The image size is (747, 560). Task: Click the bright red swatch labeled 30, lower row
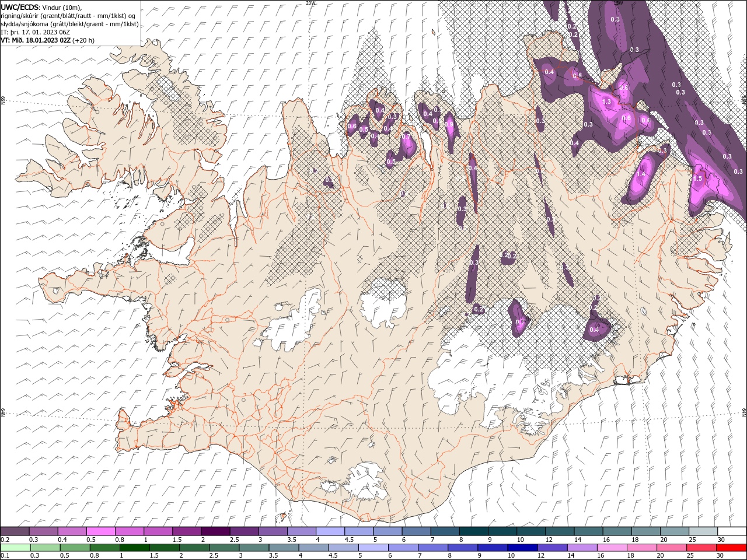click(x=731, y=548)
